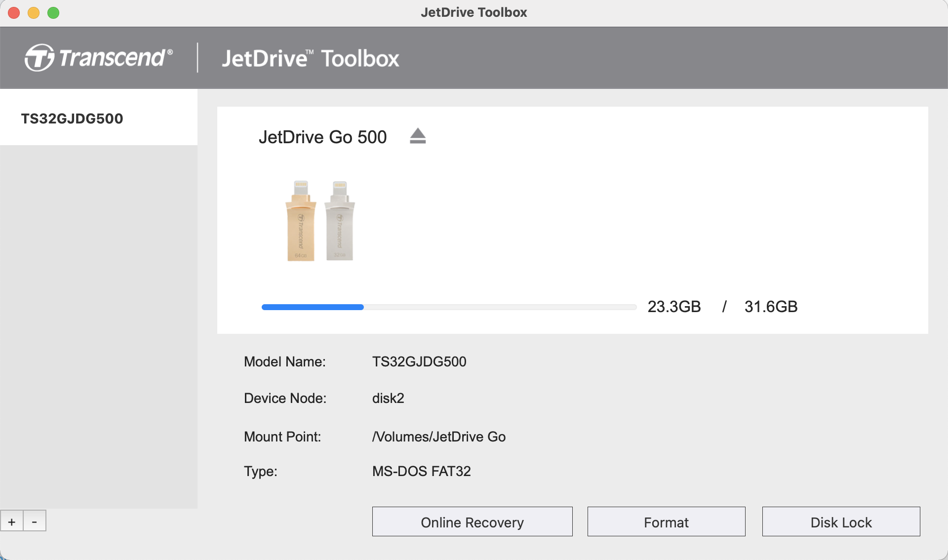This screenshot has width=948, height=560.
Task: Maximize the JetDrive Toolbox window
Action: 53,13
